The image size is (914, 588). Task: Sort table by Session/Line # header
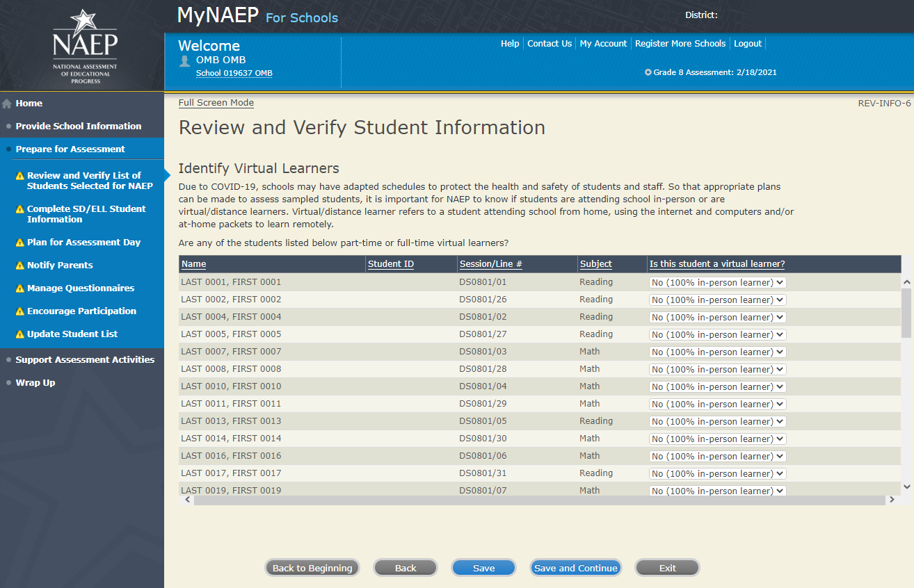(490, 264)
